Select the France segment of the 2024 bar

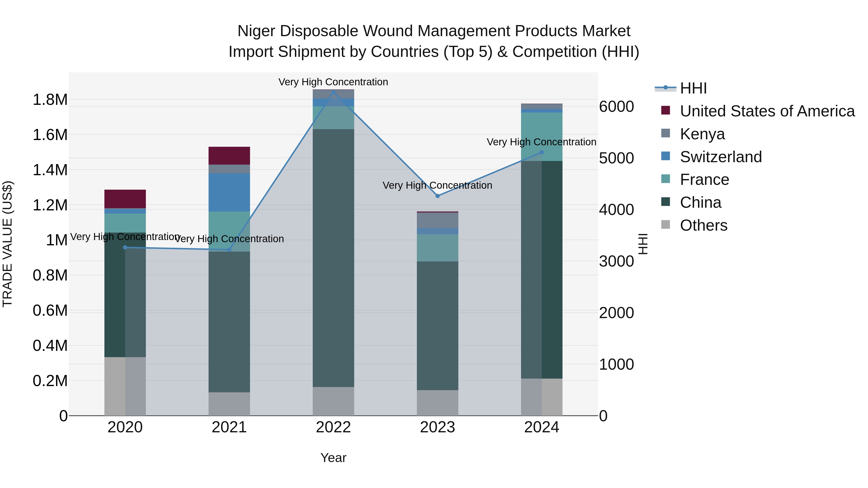pos(542,137)
